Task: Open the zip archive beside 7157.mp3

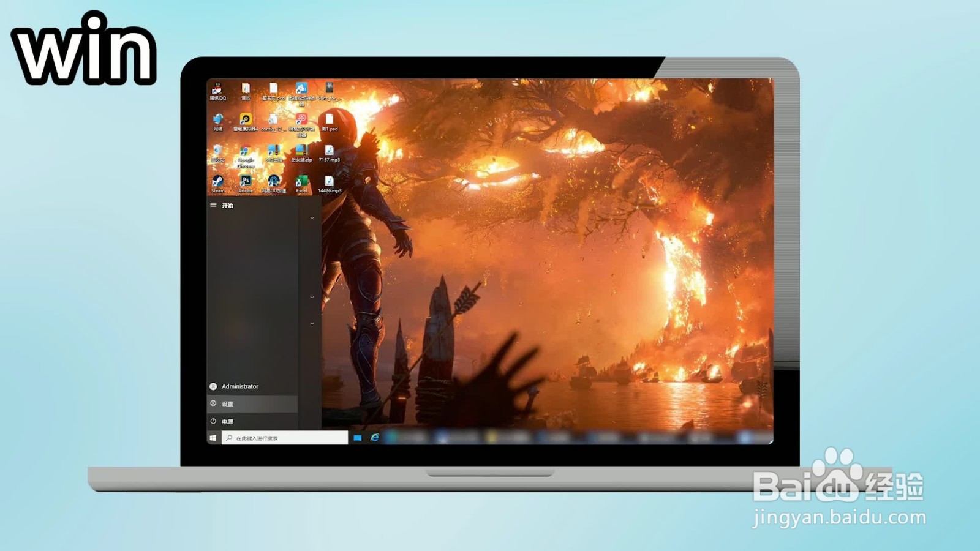Action: (x=301, y=153)
